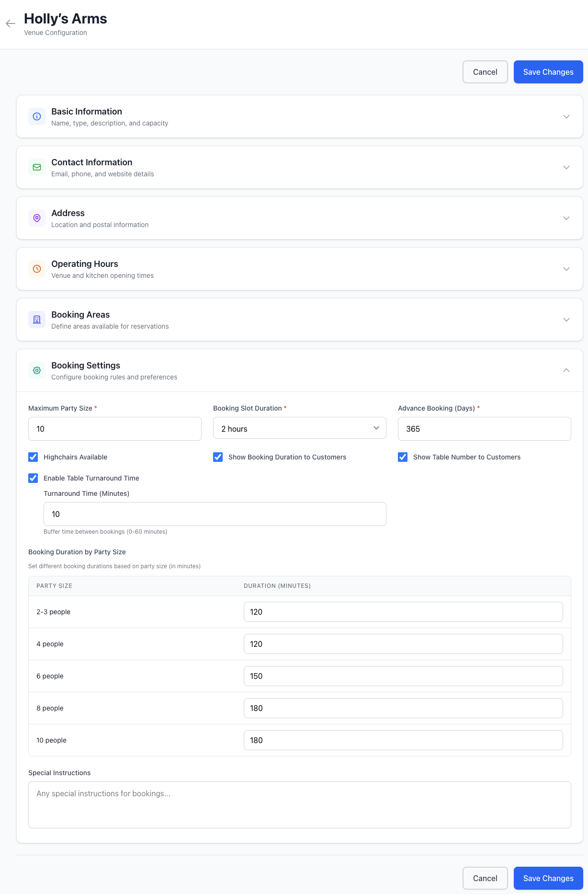Image resolution: width=588 pixels, height=894 pixels.
Task: Focus the Special Instructions text area
Action: [x=299, y=805]
